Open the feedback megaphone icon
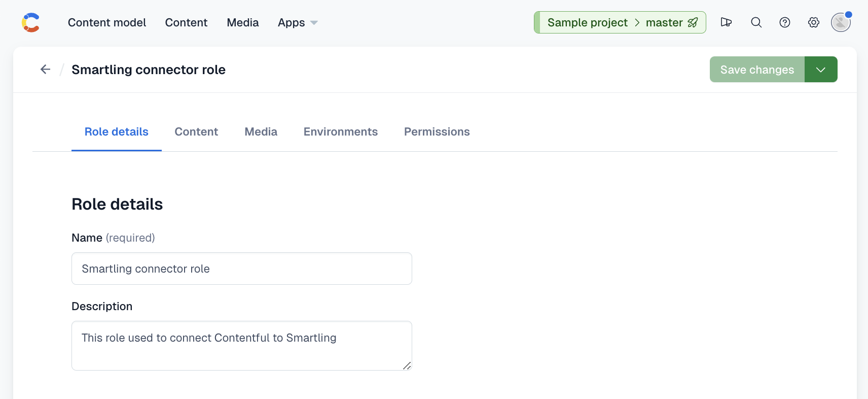The height and width of the screenshot is (399, 868). click(726, 22)
